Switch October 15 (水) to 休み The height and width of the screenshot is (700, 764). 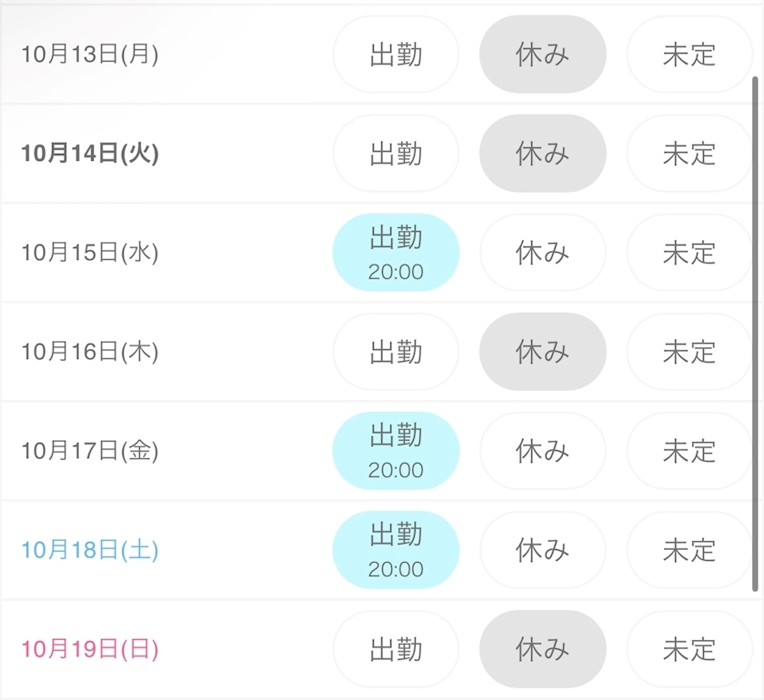(542, 253)
